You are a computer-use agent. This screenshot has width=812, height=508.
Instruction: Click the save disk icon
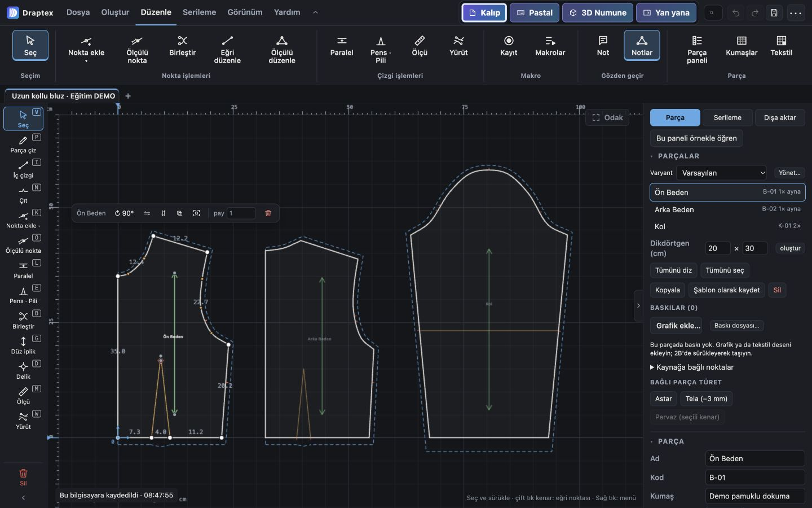tap(774, 12)
